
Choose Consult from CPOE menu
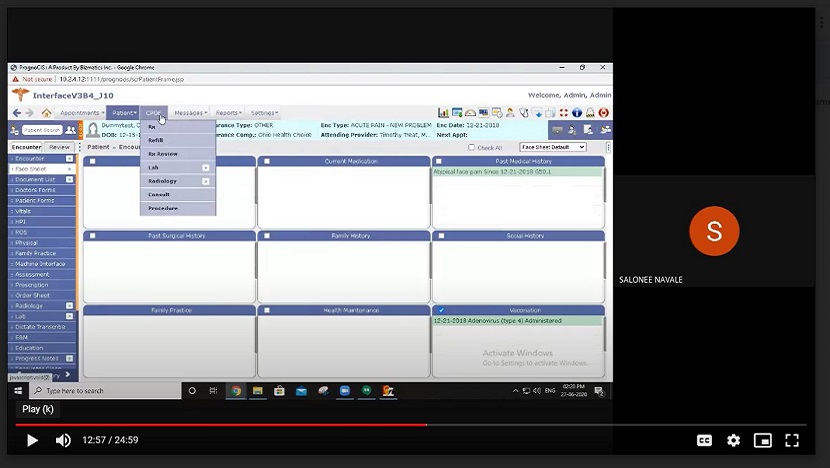(x=178, y=195)
